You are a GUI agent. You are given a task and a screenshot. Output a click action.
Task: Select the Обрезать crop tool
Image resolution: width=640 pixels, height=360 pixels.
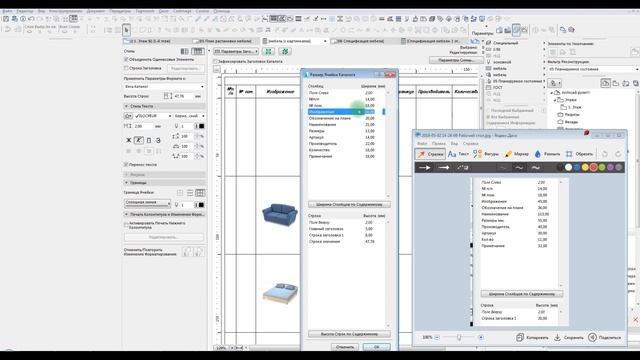[x=579, y=154]
